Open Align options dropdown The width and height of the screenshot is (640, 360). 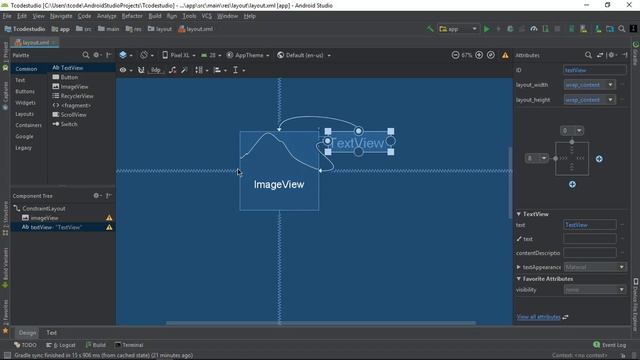pos(220,70)
